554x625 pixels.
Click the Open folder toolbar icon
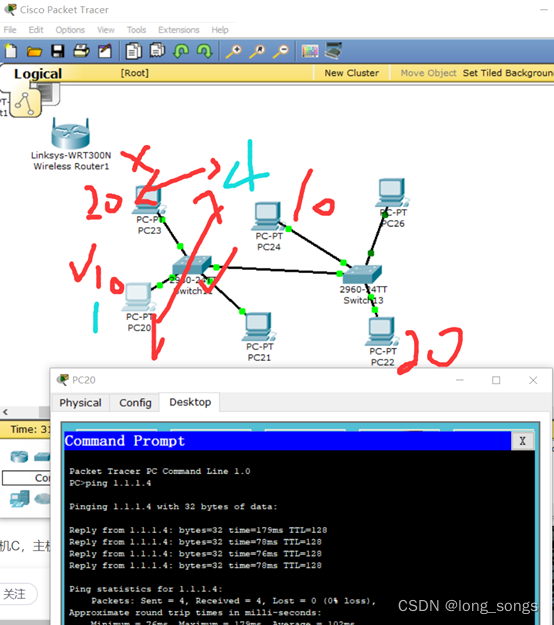click(34, 51)
